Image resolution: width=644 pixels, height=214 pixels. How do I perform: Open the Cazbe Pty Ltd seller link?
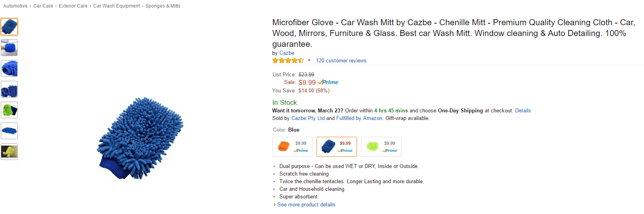(308, 118)
